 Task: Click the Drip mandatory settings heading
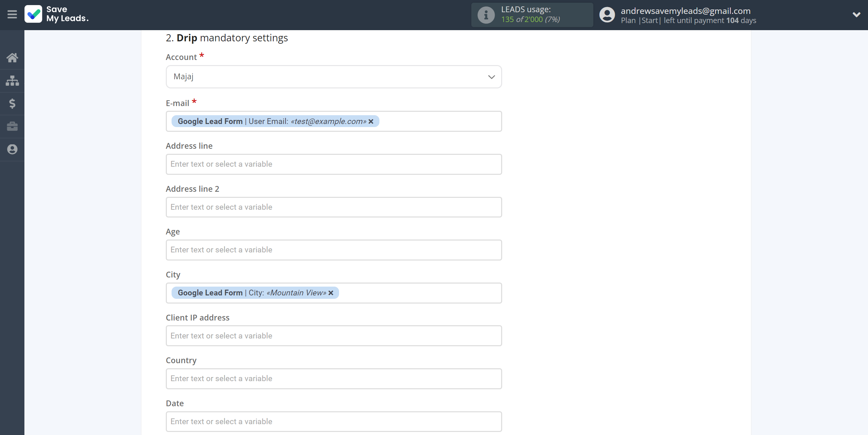pos(227,38)
